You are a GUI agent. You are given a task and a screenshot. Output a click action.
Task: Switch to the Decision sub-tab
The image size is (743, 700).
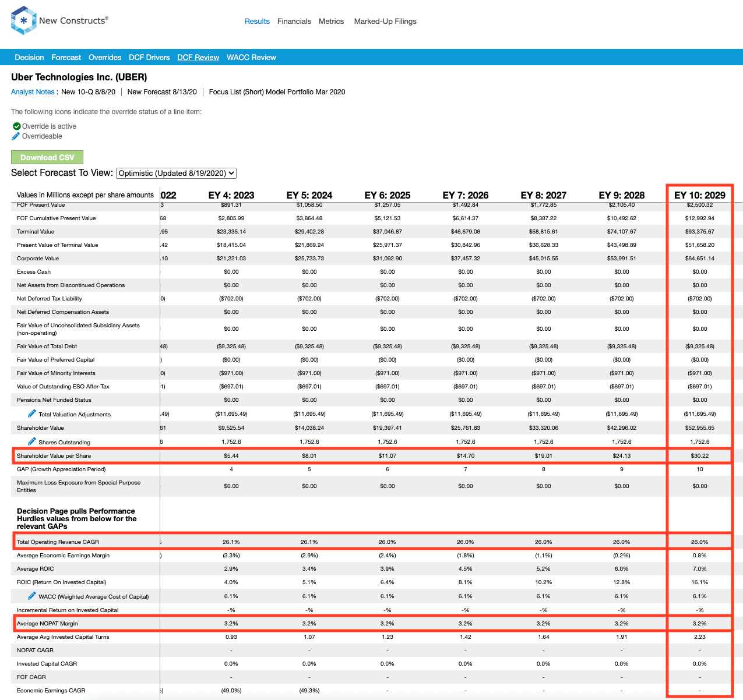tap(29, 58)
